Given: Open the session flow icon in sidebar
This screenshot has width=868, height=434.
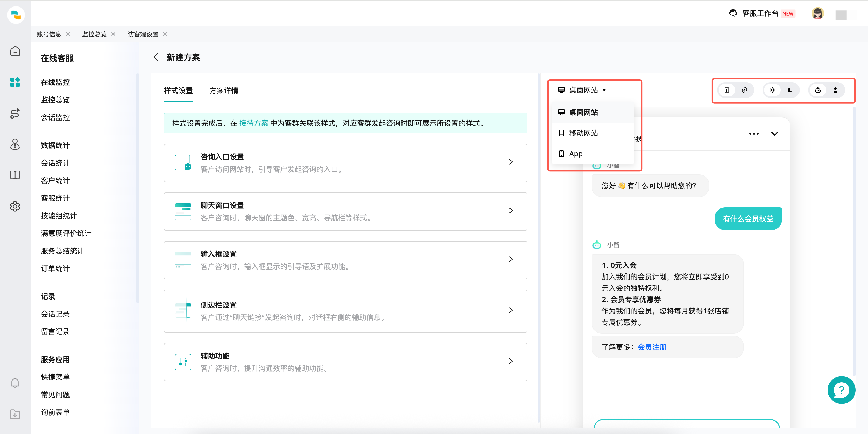Looking at the screenshot, I should coord(15,114).
